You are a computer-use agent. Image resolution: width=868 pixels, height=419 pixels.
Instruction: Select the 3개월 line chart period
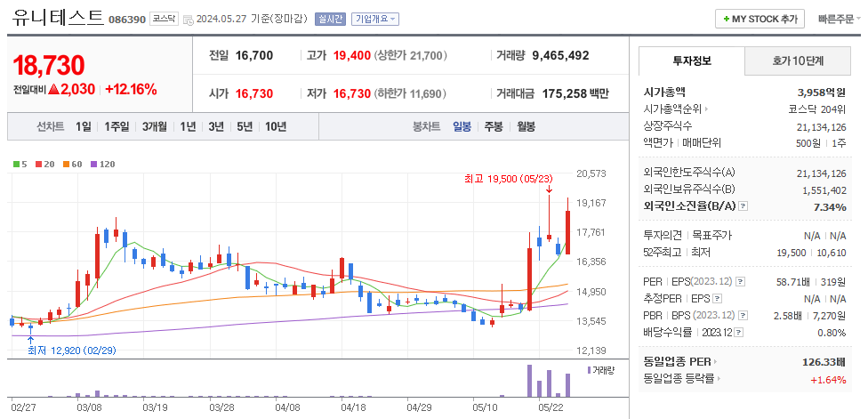click(155, 126)
